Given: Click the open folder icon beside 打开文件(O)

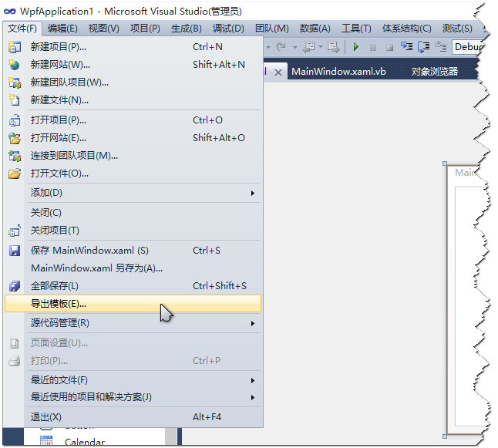Looking at the screenshot, I should pyautogui.click(x=15, y=173).
